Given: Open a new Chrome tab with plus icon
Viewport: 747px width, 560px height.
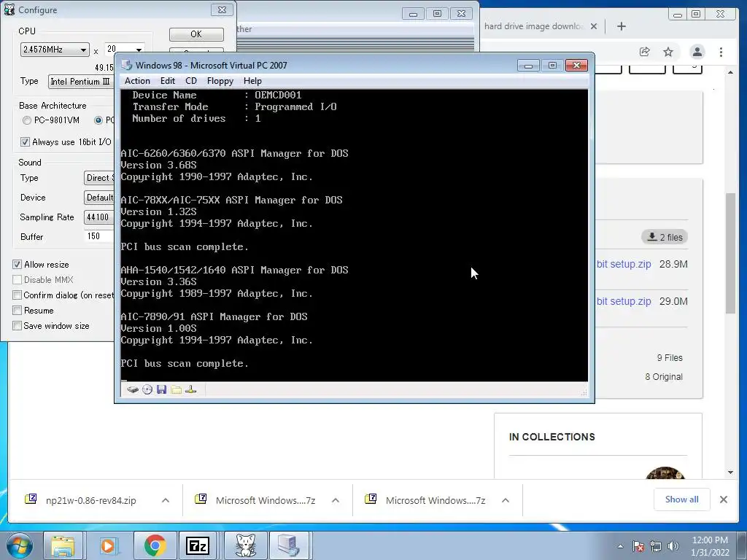Looking at the screenshot, I should pyautogui.click(x=622, y=26).
